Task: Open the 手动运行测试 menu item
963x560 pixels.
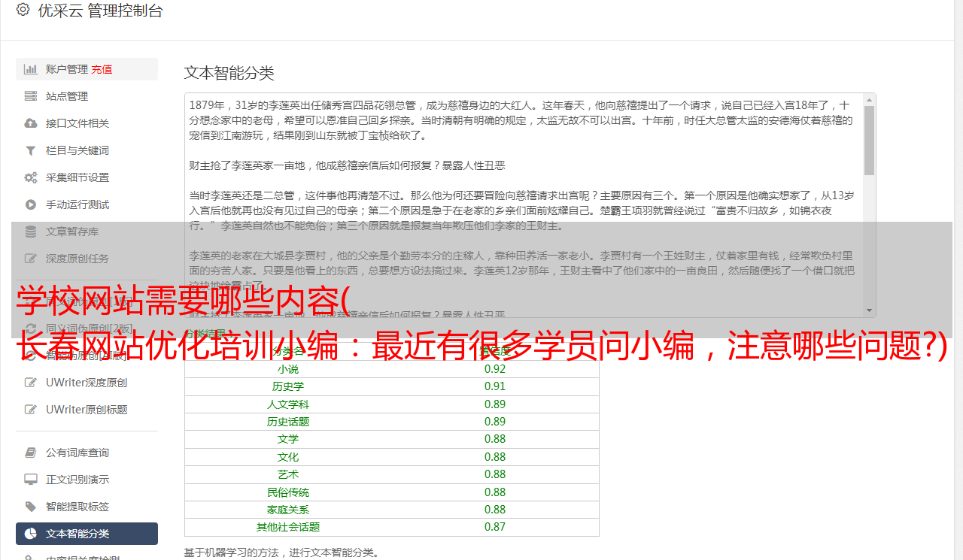Action: (x=87, y=204)
